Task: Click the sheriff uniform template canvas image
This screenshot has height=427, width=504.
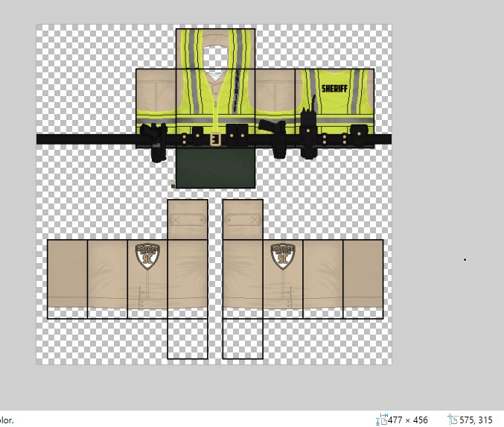Action: click(x=214, y=194)
